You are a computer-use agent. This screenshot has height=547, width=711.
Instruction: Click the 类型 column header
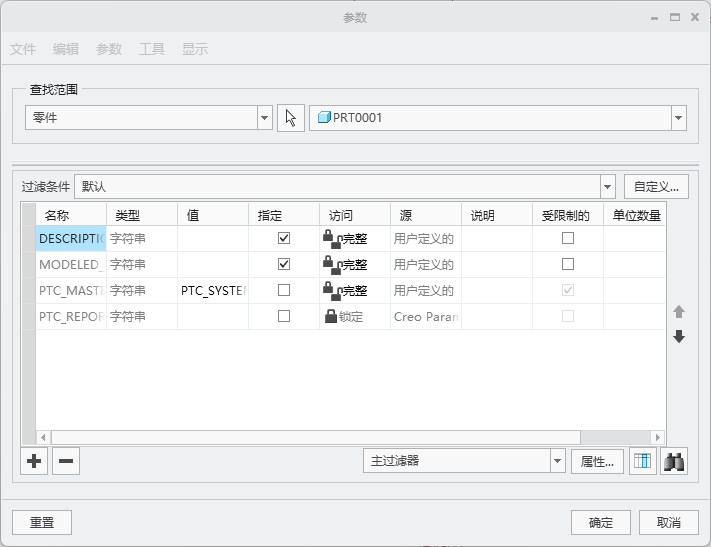142,215
